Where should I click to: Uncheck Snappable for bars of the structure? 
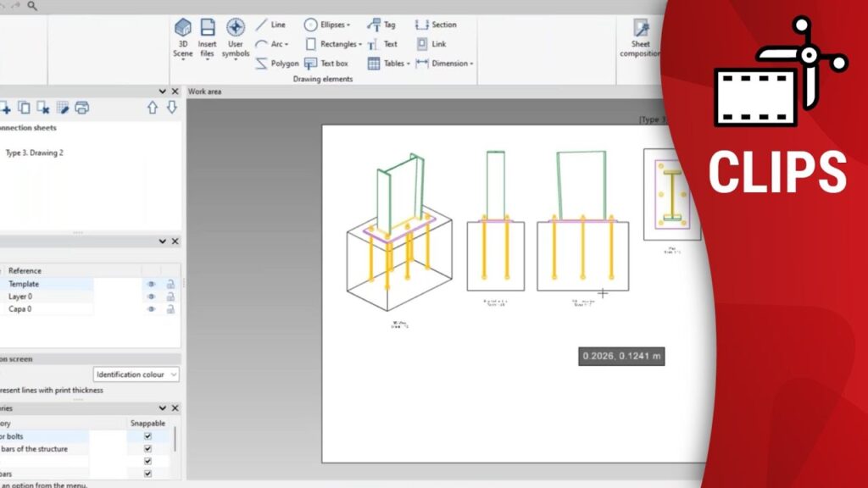click(x=147, y=449)
